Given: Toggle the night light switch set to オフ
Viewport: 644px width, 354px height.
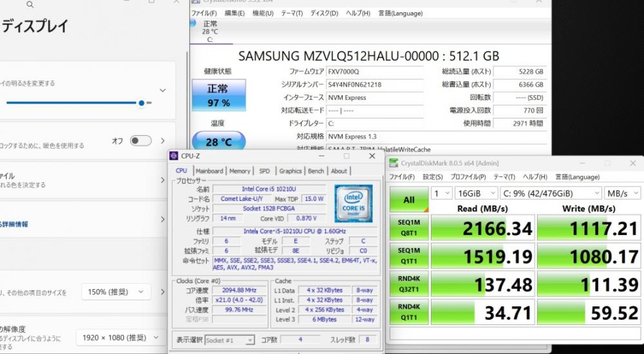Looking at the screenshot, I should 140,141.
